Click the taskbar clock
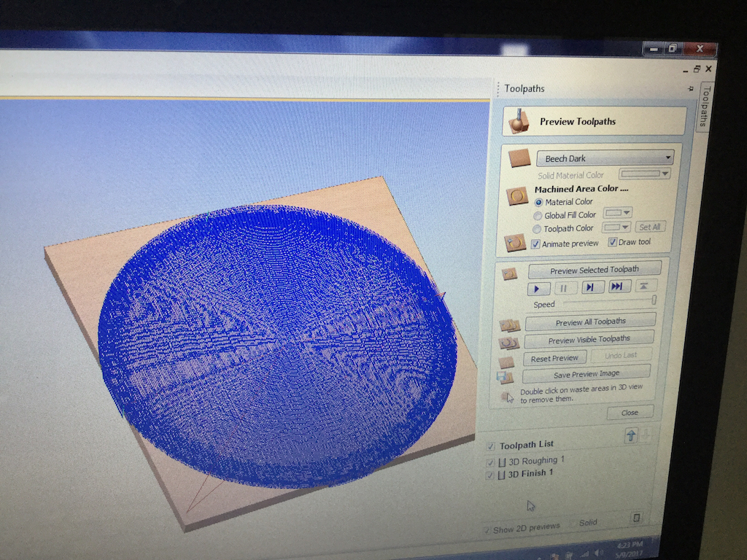 pos(630,548)
